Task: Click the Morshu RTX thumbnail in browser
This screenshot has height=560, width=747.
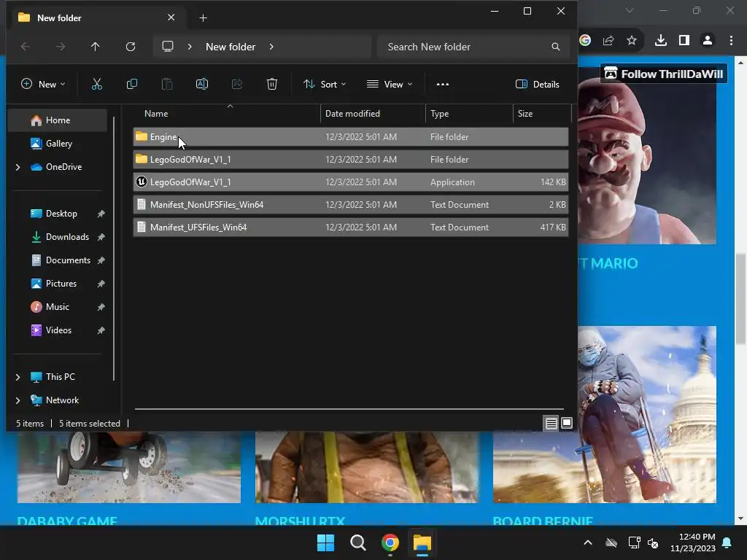Action: tap(367, 467)
